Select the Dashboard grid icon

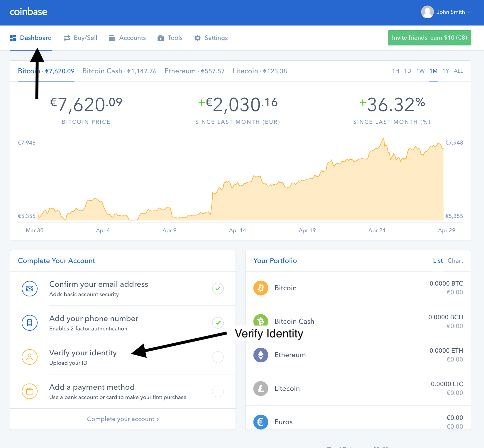tap(13, 38)
